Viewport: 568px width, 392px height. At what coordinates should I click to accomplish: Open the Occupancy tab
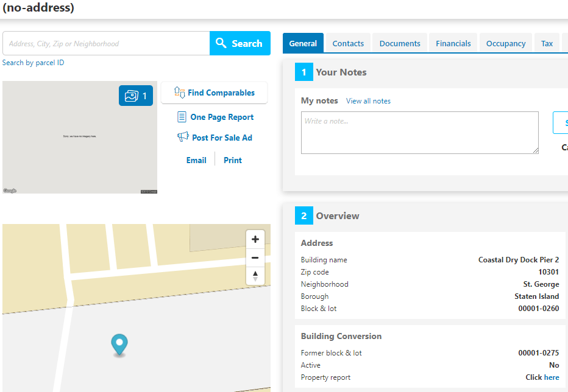click(506, 43)
